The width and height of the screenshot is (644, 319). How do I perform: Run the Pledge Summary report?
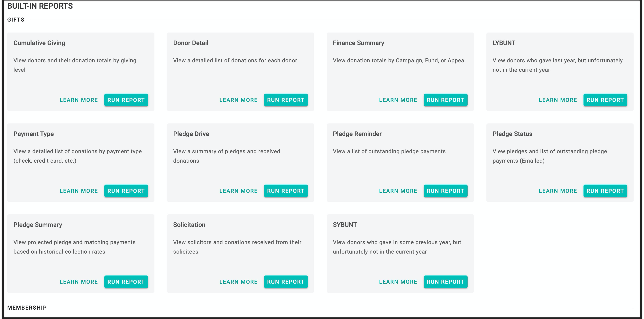126,281
